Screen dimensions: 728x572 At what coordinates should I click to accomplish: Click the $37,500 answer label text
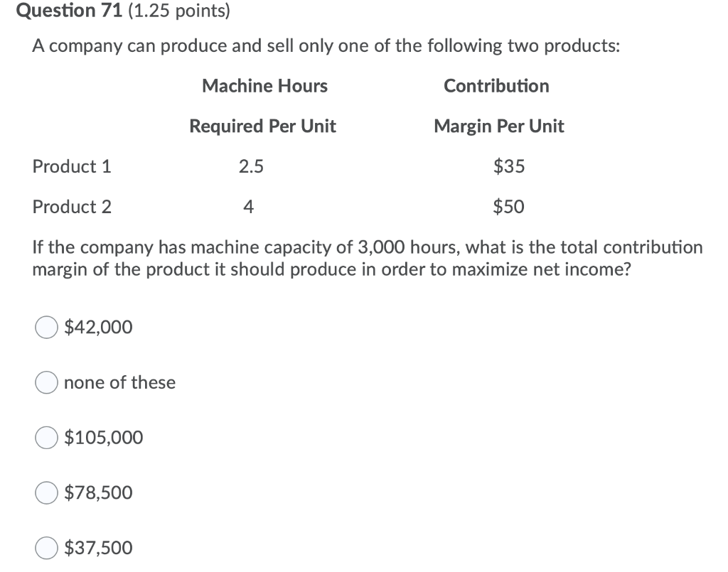97,548
